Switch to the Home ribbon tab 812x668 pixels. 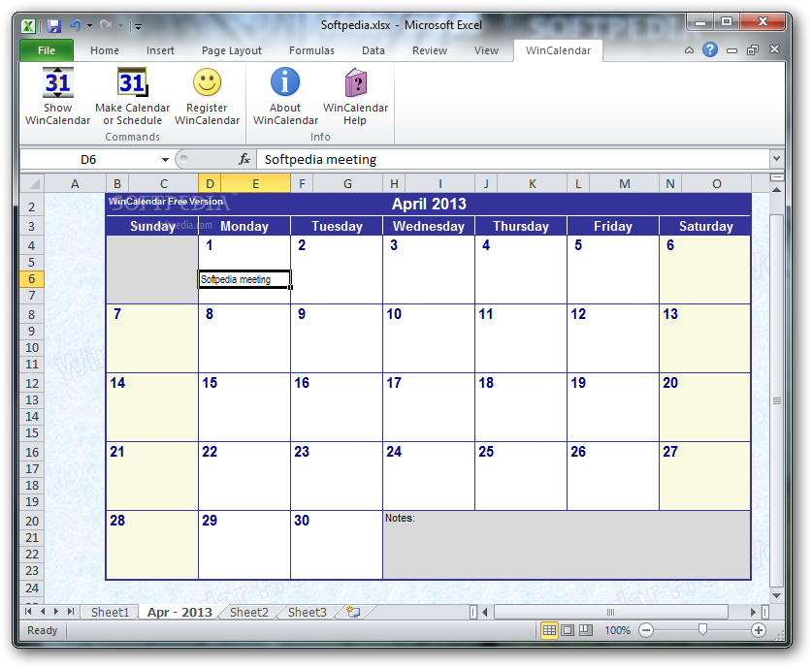click(104, 50)
